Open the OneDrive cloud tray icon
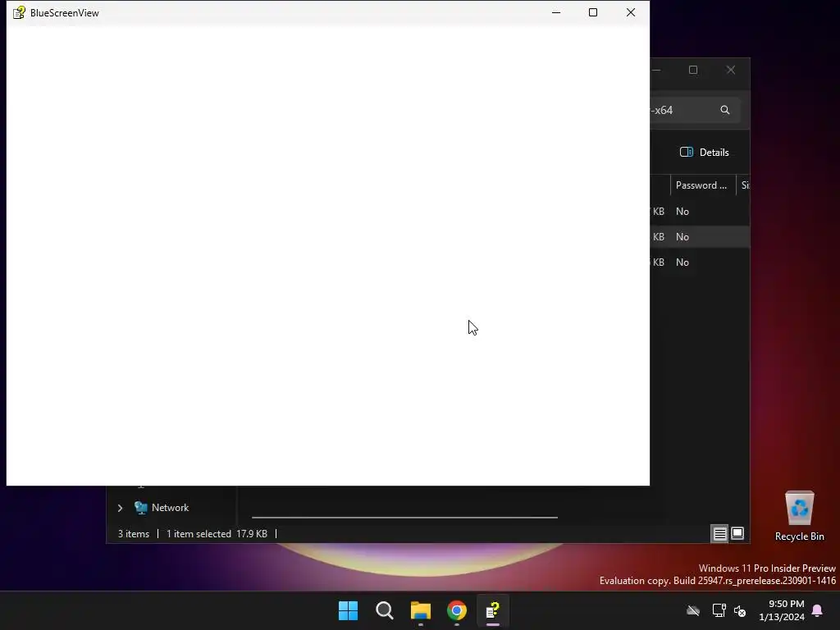This screenshot has height=630, width=840. [693, 610]
